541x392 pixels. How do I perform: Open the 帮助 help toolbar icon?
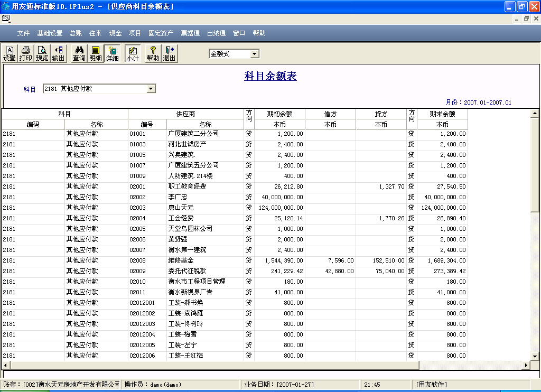[153, 53]
